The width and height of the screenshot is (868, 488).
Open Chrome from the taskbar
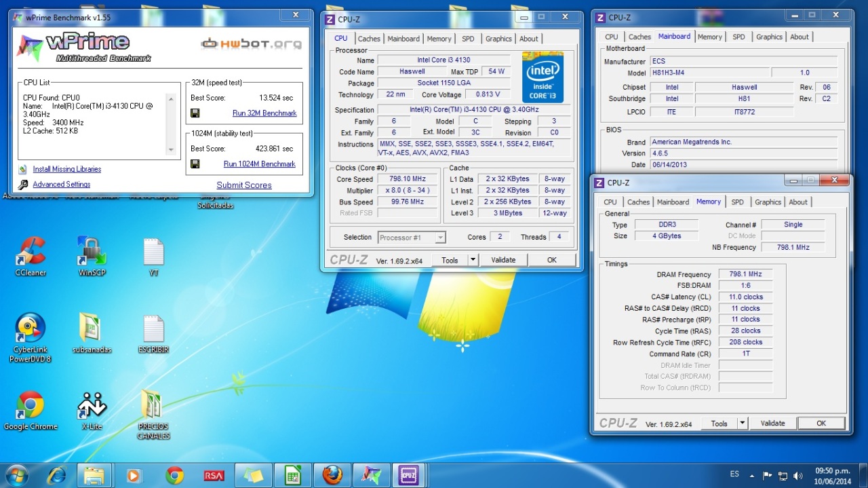coord(174,475)
